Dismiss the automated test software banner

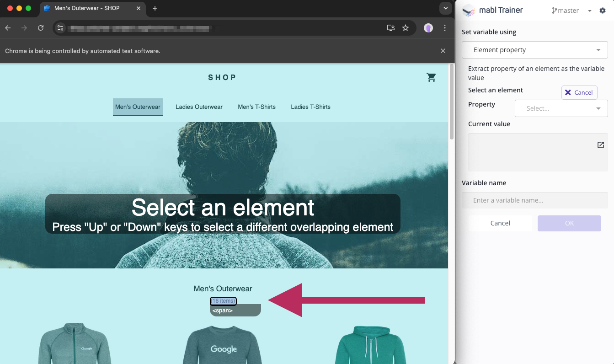[x=443, y=51]
